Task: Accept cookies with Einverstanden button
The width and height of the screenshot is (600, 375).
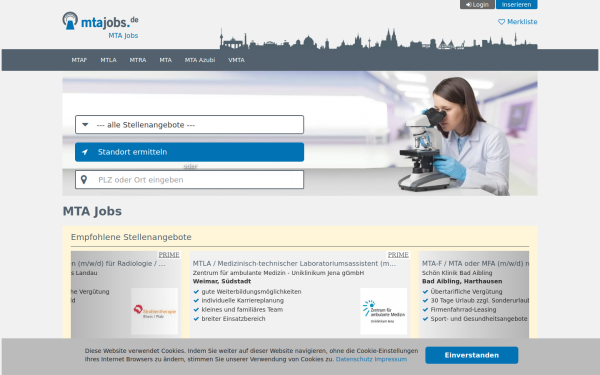Action: coord(472,355)
